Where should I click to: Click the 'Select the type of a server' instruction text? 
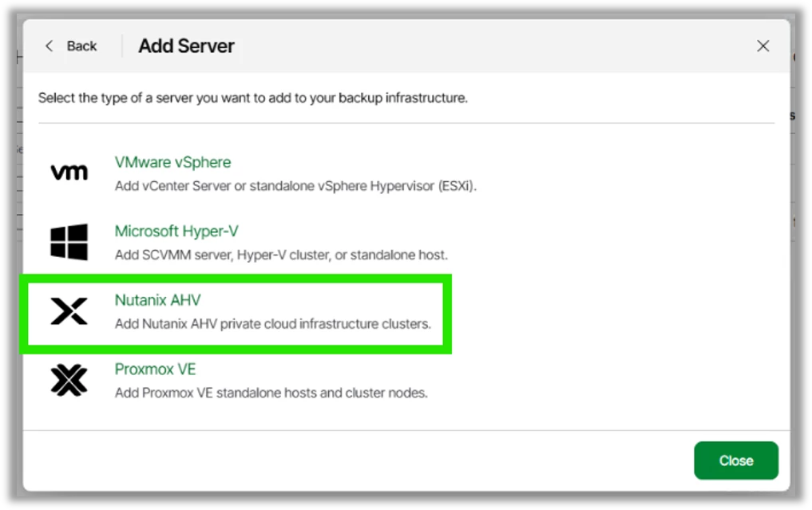click(x=253, y=98)
